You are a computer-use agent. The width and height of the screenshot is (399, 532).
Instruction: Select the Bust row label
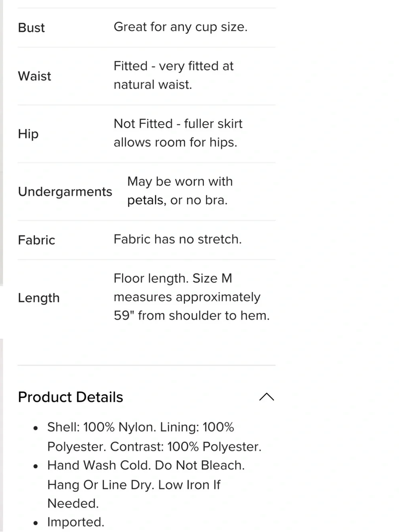click(32, 28)
